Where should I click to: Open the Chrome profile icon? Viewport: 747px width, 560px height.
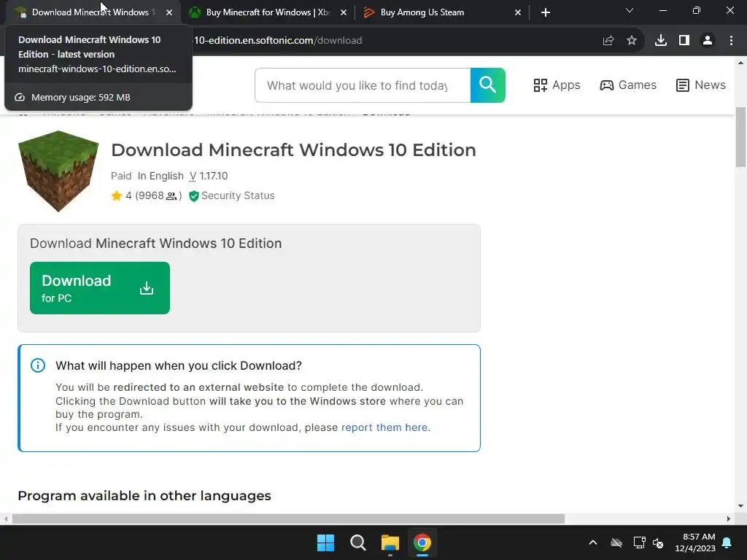708,41
